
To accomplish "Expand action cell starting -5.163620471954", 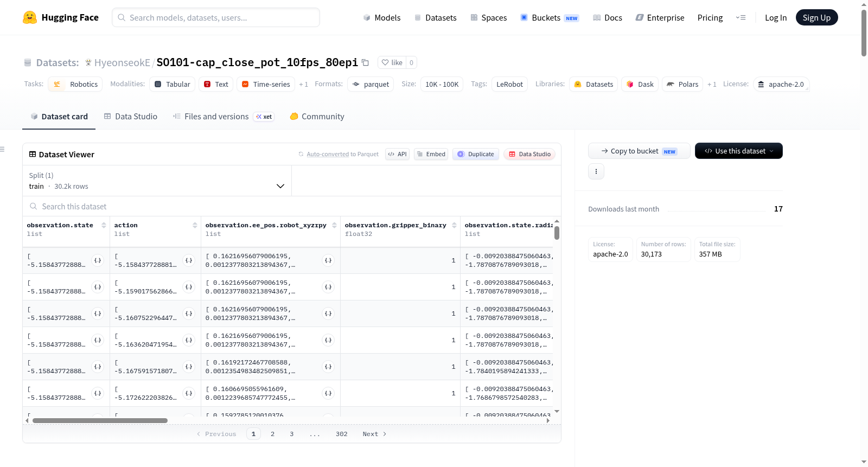I will [189, 340].
